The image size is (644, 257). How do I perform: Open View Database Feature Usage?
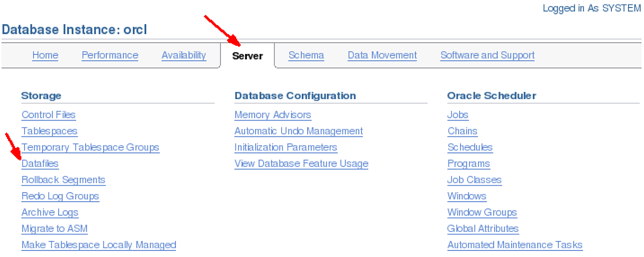tap(301, 164)
